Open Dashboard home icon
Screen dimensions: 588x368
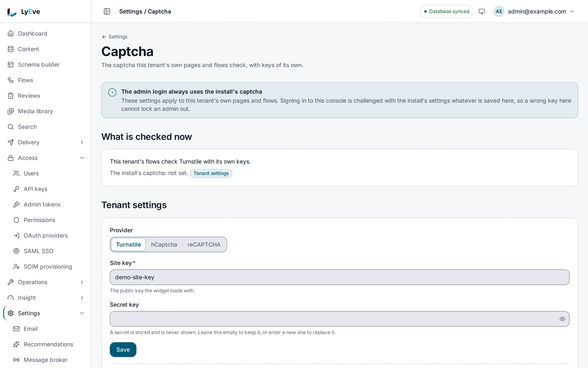coord(10,33)
